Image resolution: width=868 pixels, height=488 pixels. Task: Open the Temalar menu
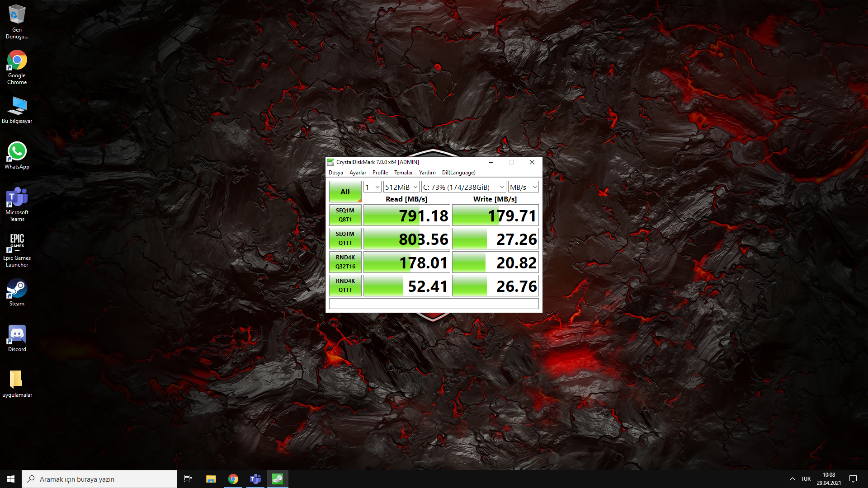(403, 173)
